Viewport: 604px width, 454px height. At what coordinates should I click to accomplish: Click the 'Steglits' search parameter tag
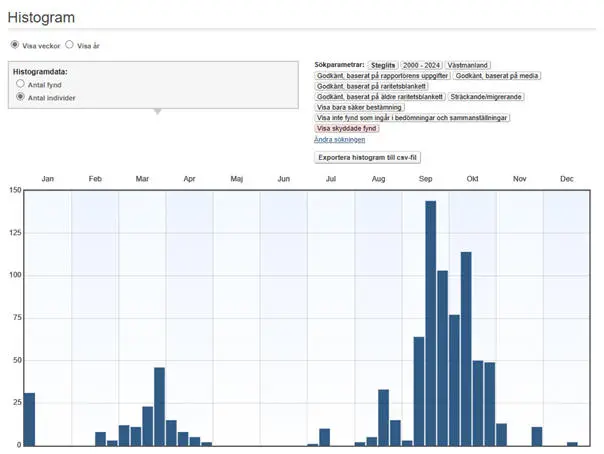coord(383,65)
